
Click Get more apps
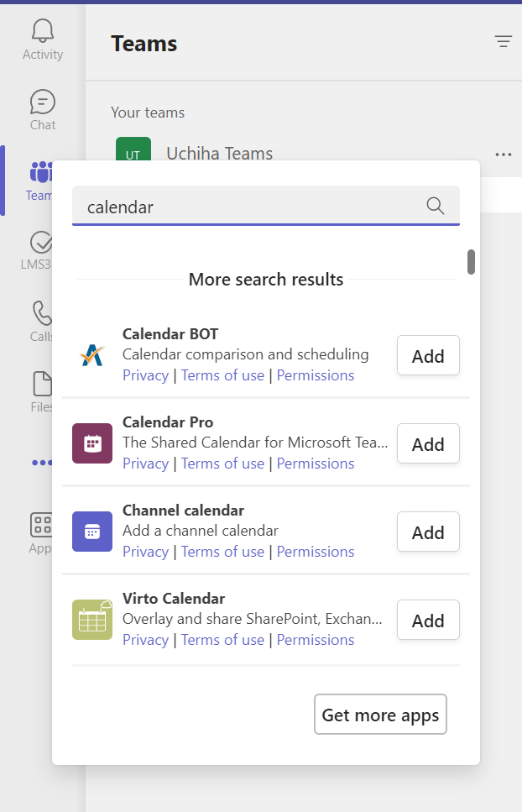click(x=380, y=714)
